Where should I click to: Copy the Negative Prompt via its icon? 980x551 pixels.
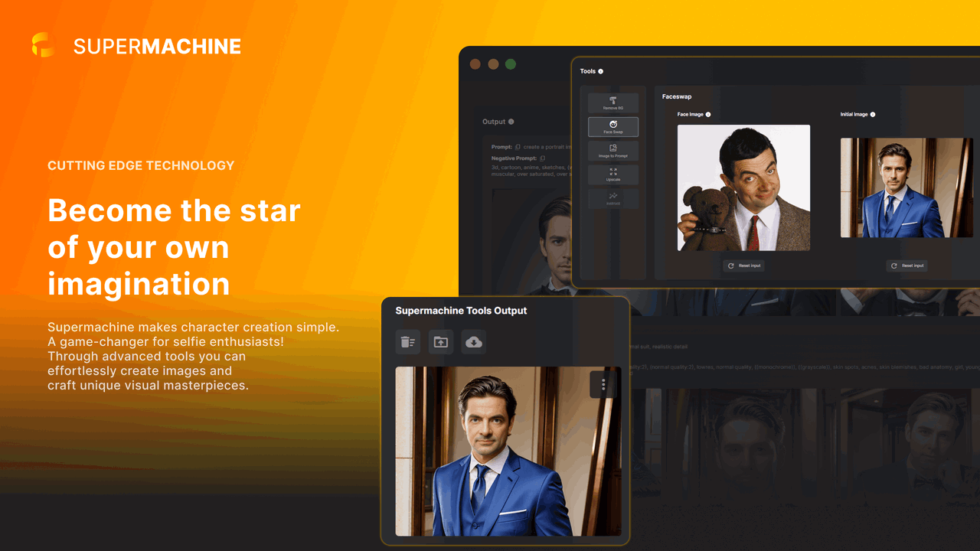click(542, 158)
